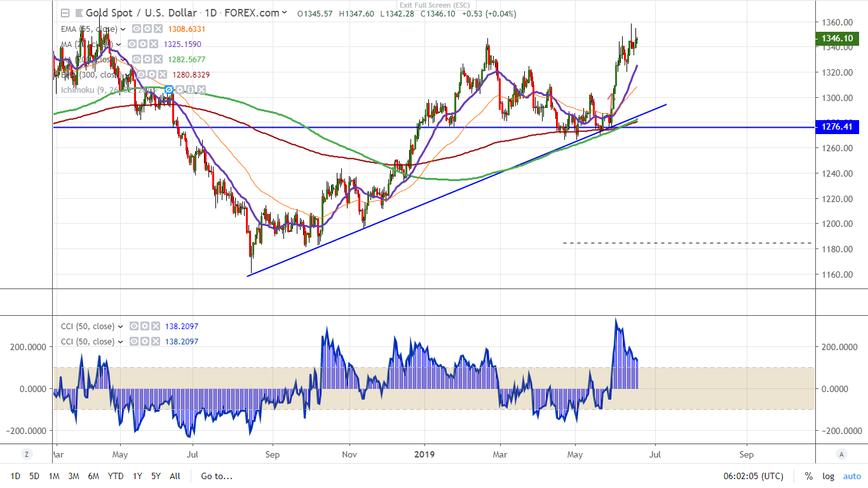Image resolution: width=868 pixels, height=488 pixels.
Task: Click the Z timezone button at bottom left
Action: point(26,454)
